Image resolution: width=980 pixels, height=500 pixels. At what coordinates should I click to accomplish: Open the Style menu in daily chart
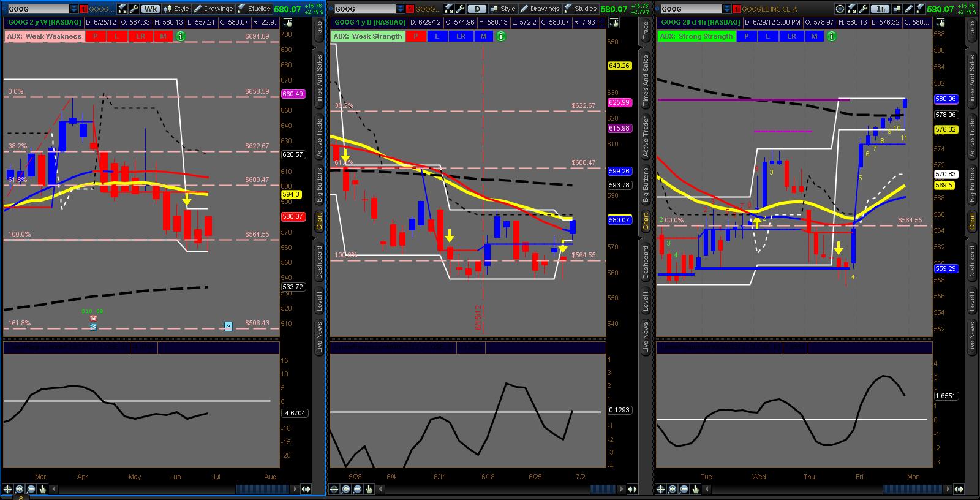coord(503,9)
